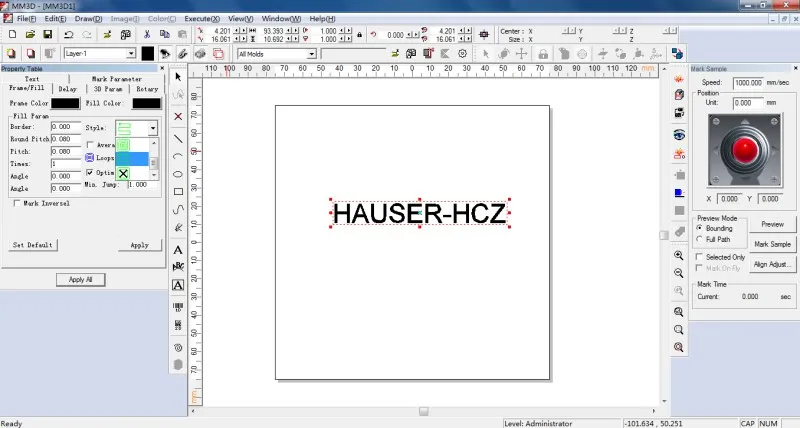The width and height of the screenshot is (800, 428).
Task: Open the View menu
Action: pos(240,18)
